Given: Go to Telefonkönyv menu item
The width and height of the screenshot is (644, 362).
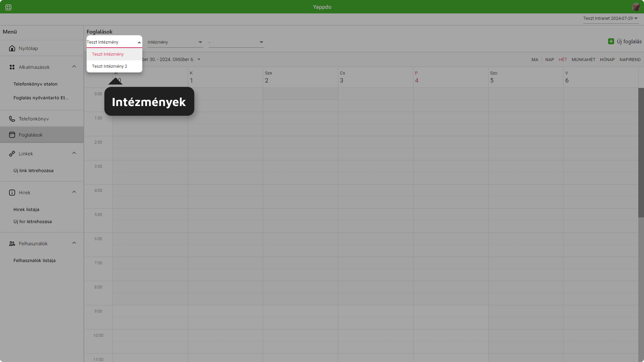Looking at the screenshot, I should click(x=42, y=119).
